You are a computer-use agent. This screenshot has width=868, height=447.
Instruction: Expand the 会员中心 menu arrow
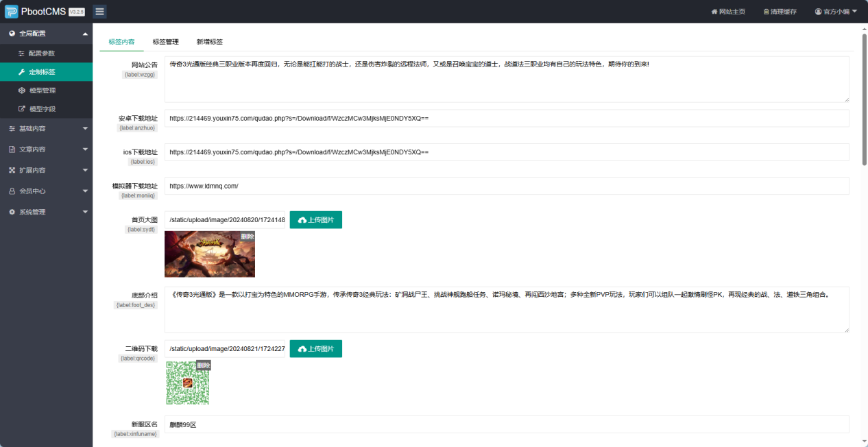click(85, 191)
